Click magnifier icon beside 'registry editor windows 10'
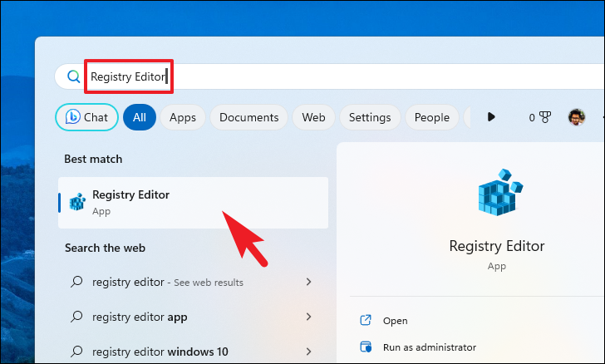The height and width of the screenshot is (364, 605). point(76,352)
